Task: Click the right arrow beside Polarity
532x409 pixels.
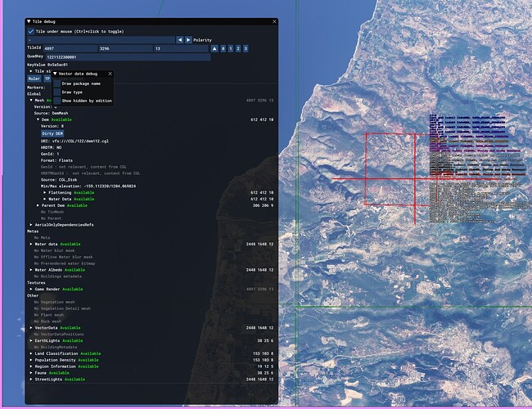Action: coord(188,40)
